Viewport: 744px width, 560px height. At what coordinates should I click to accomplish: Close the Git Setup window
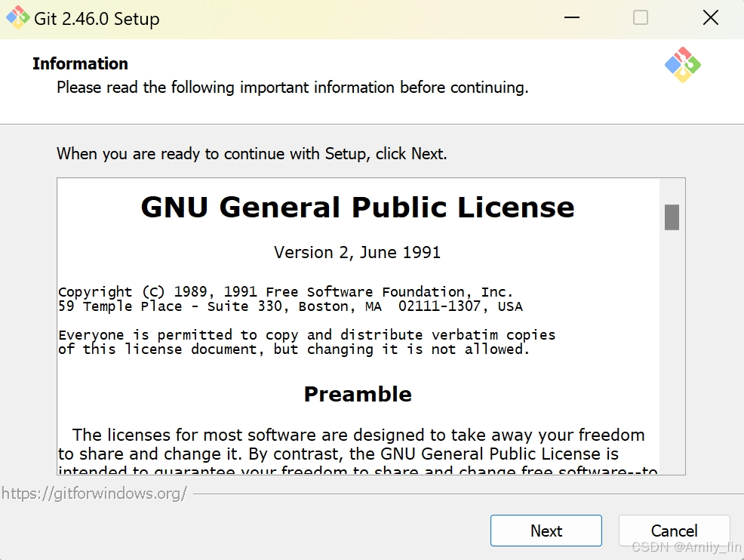pyautogui.click(x=710, y=18)
